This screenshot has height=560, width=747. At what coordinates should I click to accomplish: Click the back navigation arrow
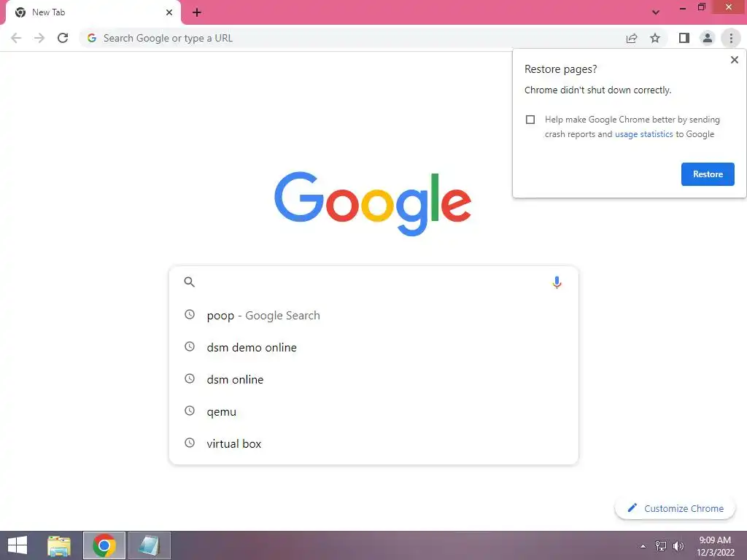[x=16, y=38]
